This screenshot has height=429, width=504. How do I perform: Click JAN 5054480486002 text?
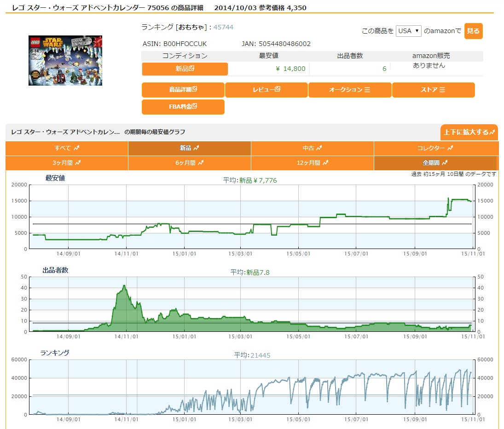(276, 44)
